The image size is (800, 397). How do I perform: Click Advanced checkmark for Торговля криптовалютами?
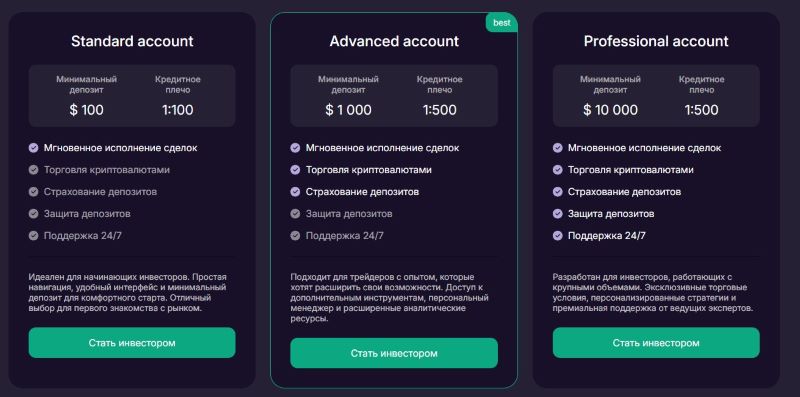click(295, 170)
